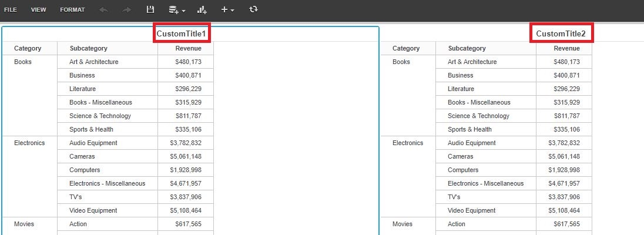
Task: Click the Refresh icon in toolbar
Action: point(253,10)
